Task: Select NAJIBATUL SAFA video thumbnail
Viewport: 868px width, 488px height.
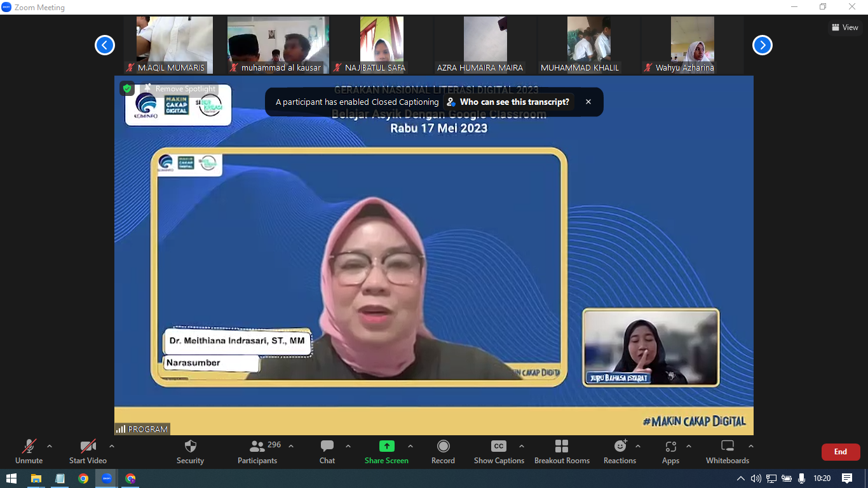Action: [x=381, y=45]
